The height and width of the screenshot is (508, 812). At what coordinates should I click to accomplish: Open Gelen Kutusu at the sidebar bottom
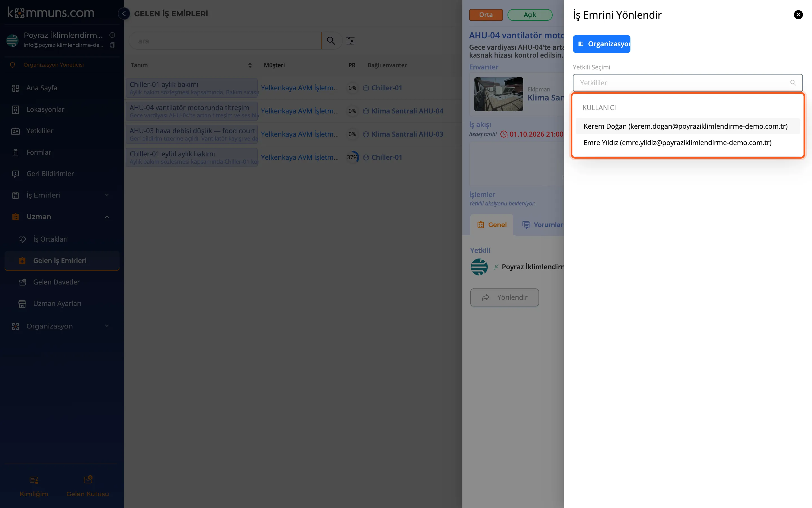[x=88, y=486]
